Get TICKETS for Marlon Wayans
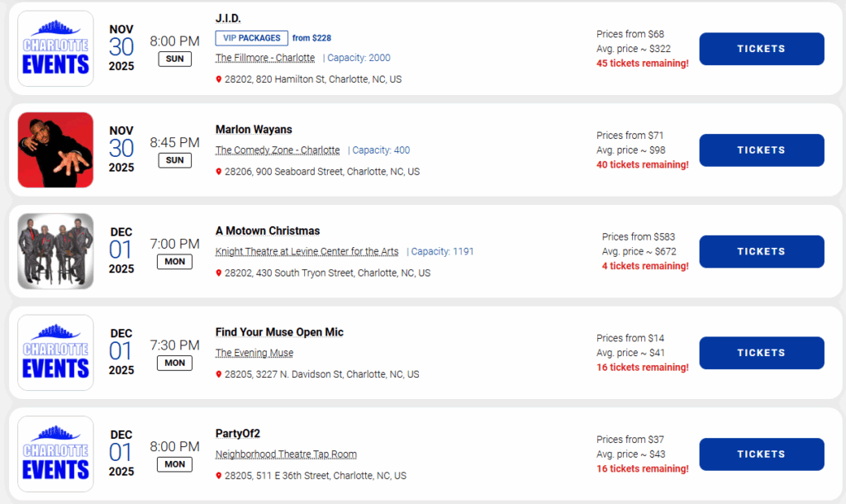 [761, 150]
